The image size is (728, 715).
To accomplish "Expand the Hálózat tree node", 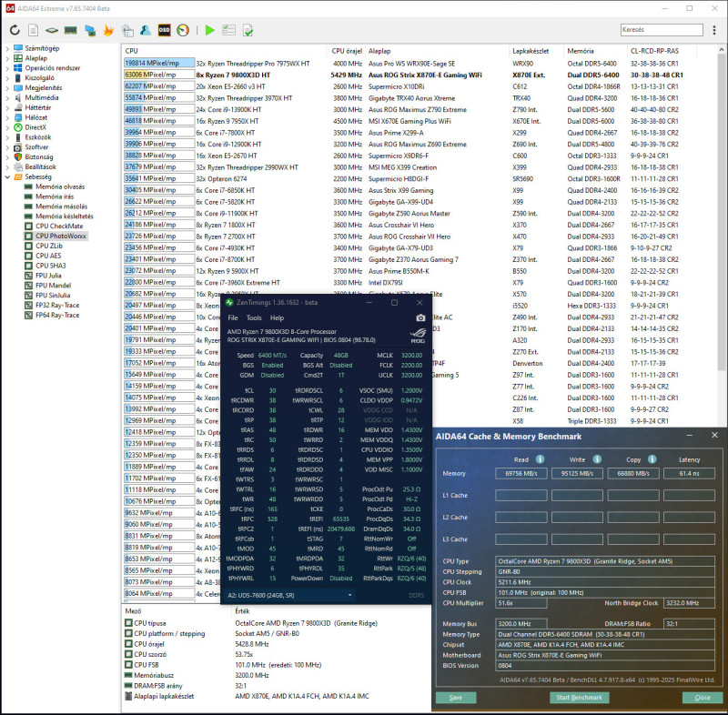I will coord(7,117).
